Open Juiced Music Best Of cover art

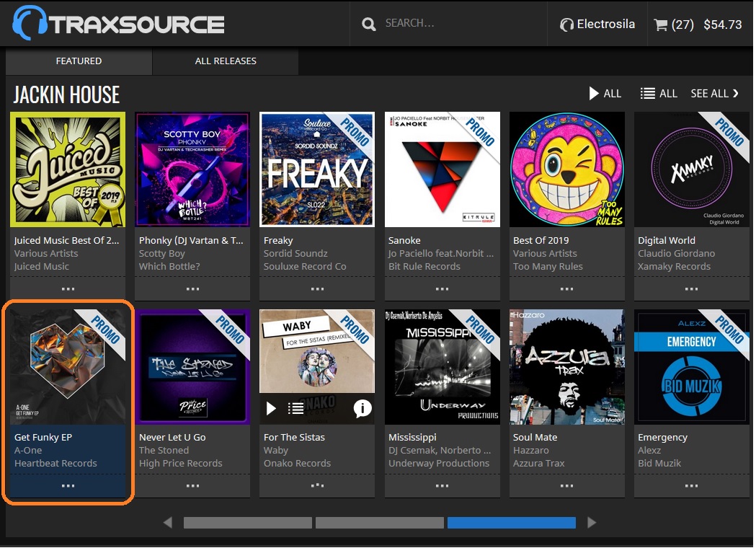point(68,169)
